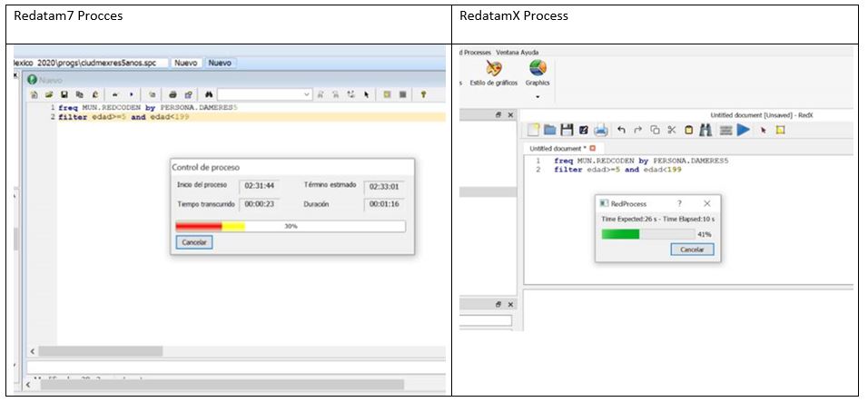868x402 pixels.
Task: Open the search combo box dropdown in Redatam7
Action: [306, 93]
